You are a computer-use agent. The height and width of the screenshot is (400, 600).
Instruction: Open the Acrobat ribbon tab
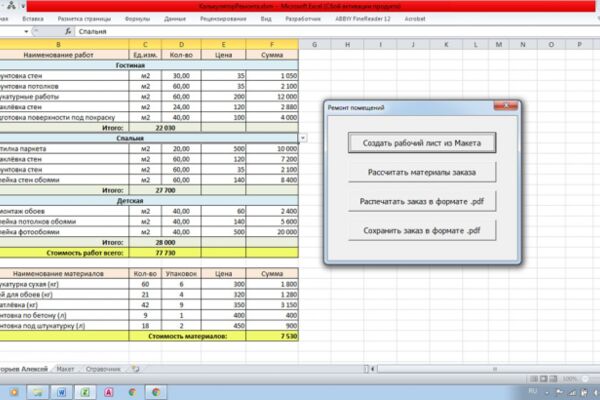point(415,19)
